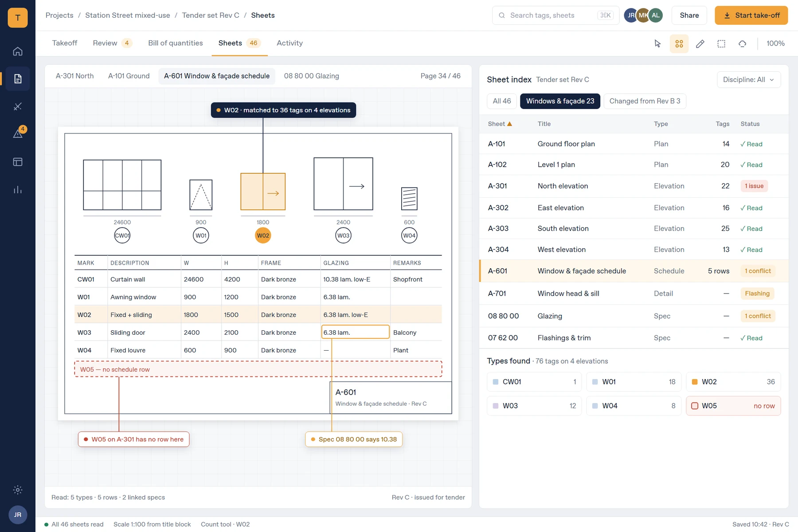
Task: Open the warnings icon with badge 4
Action: pos(18,134)
